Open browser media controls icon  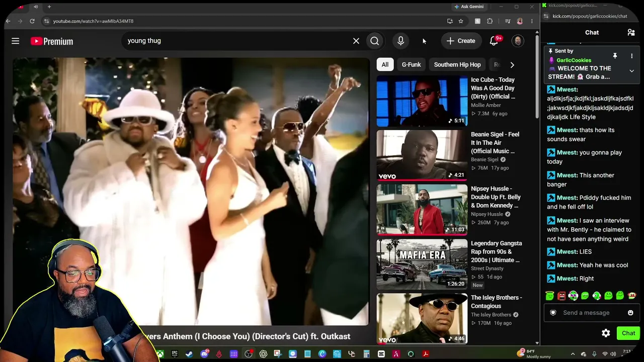tap(508, 21)
